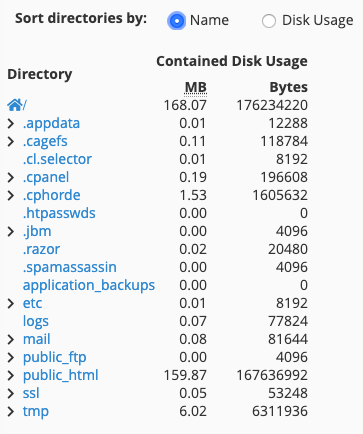The image size is (363, 434).
Task: Expand the .appdata directory
Action: coord(11,124)
